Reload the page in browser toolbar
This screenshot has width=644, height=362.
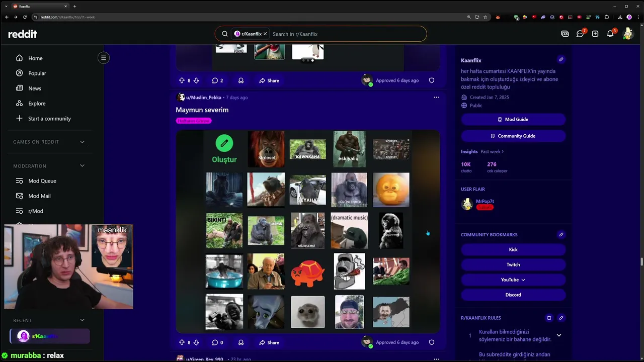(x=25, y=17)
